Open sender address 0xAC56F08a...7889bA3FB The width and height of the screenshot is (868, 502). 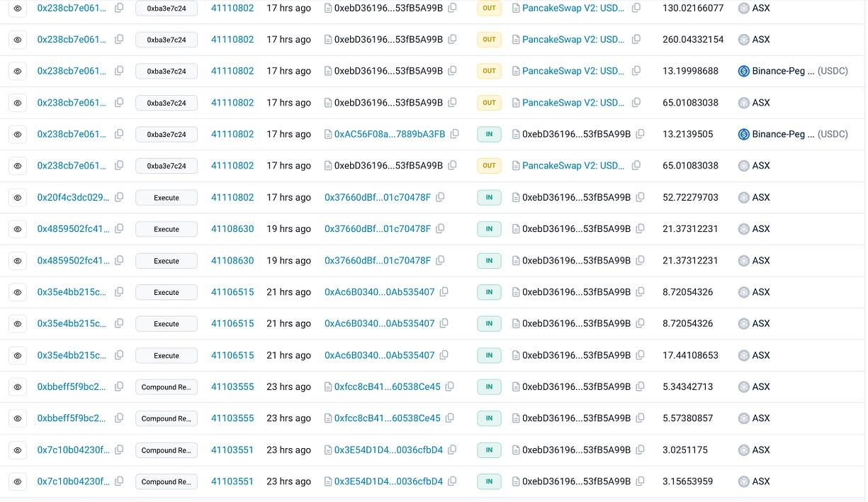point(389,134)
